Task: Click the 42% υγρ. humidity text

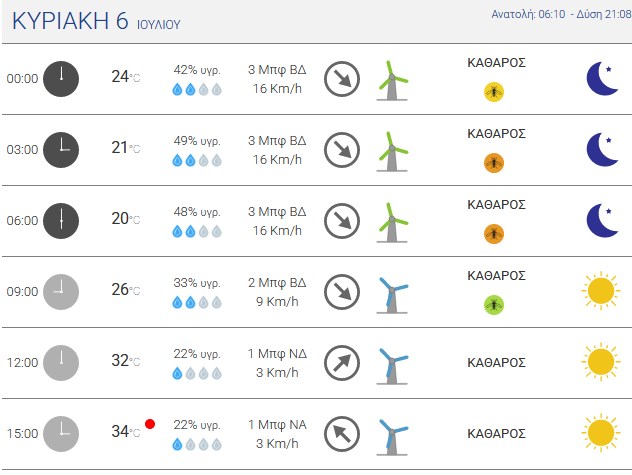Action: coord(197,70)
